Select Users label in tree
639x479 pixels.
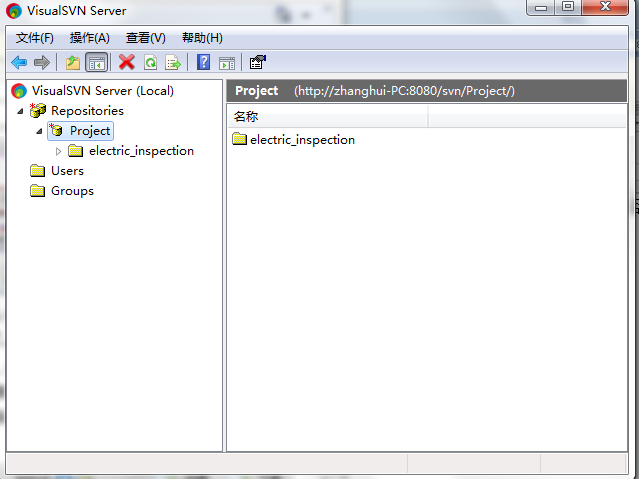pyautogui.click(x=67, y=171)
